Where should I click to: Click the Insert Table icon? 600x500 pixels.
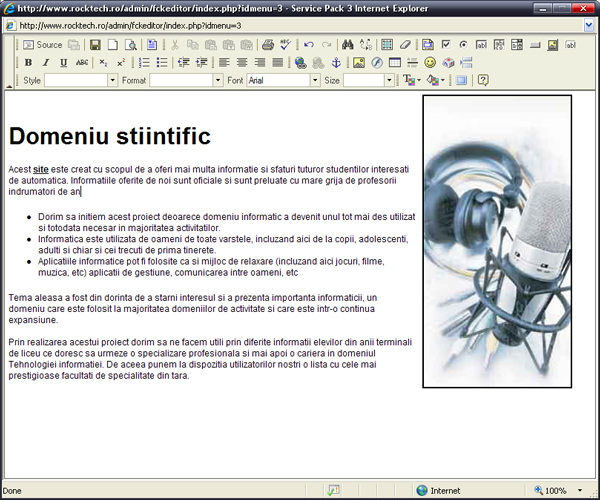(x=395, y=62)
